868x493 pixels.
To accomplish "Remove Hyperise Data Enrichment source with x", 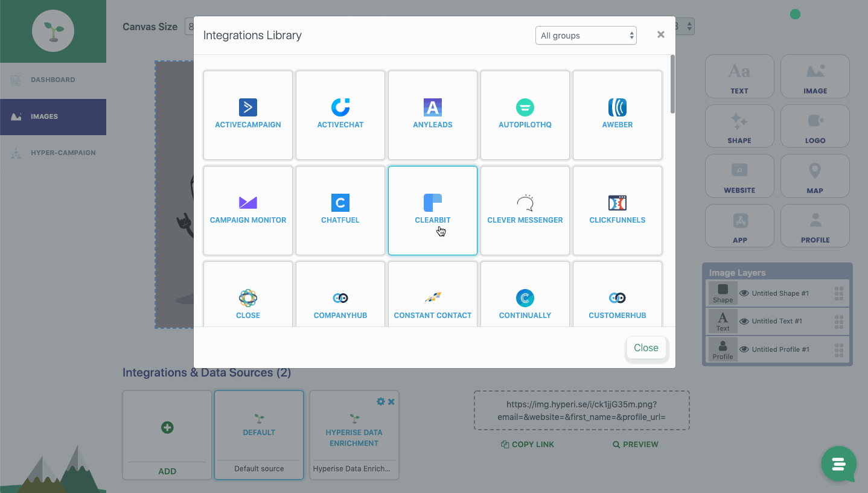I will (391, 401).
